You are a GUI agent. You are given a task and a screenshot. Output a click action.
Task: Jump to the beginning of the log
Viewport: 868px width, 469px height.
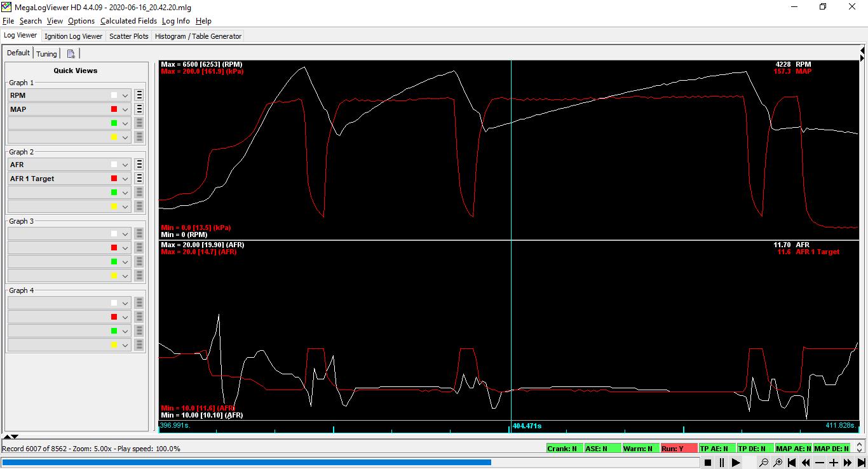[x=792, y=463]
